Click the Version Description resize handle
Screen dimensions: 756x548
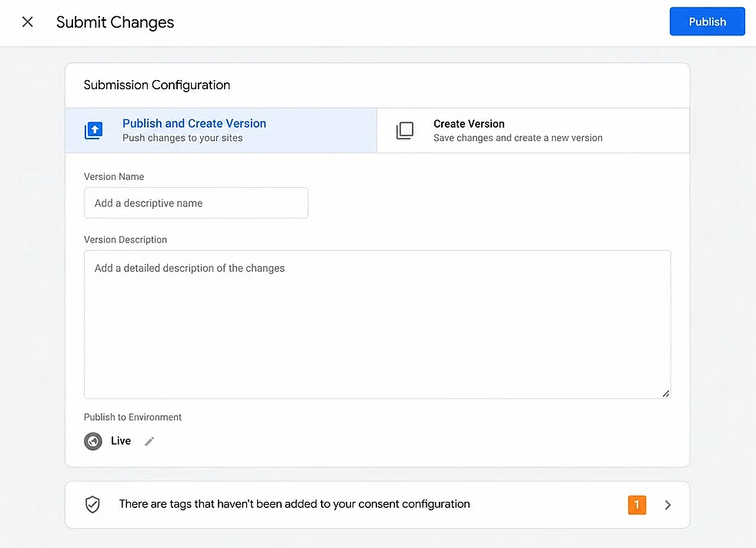pos(665,394)
